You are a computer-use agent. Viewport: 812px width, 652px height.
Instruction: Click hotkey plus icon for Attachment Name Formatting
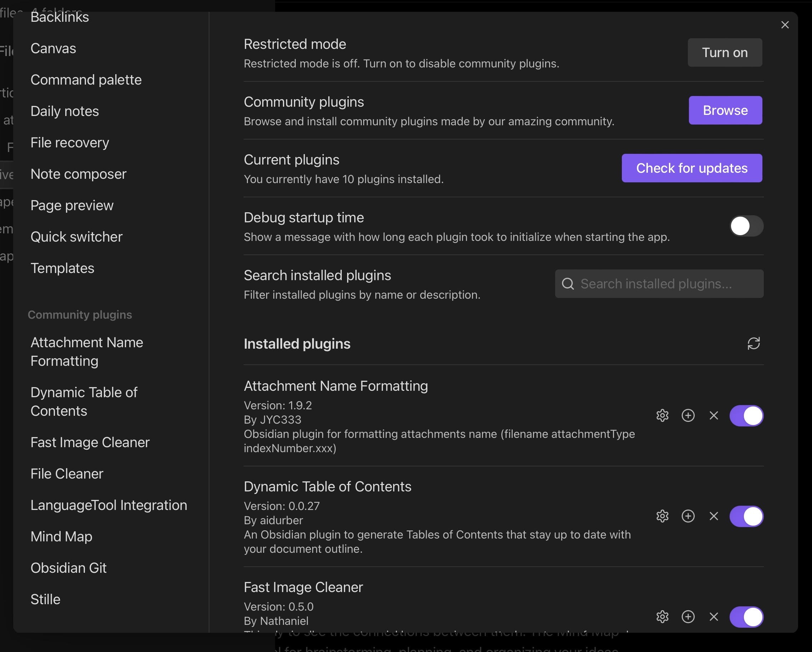pyautogui.click(x=688, y=415)
